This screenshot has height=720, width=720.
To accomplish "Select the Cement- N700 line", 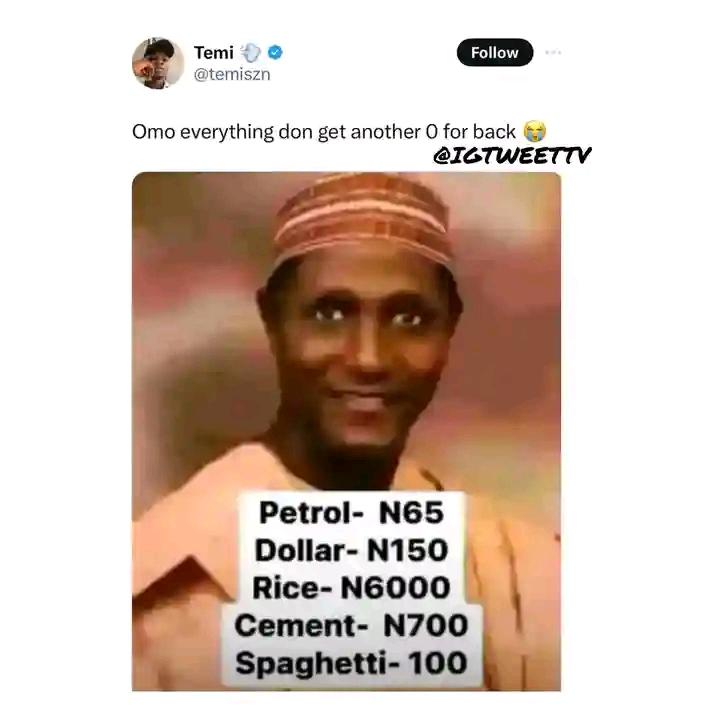I will [x=351, y=625].
